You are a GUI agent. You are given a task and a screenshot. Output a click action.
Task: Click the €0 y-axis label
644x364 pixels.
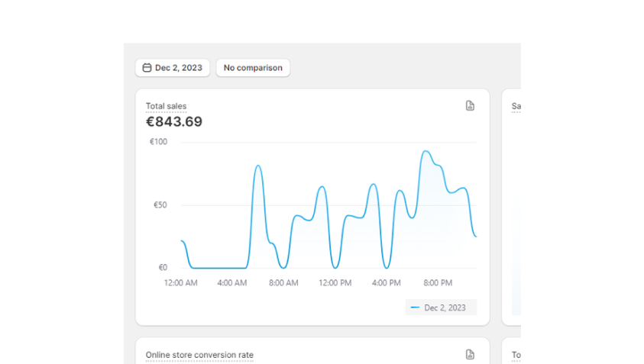(x=163, y=268)
